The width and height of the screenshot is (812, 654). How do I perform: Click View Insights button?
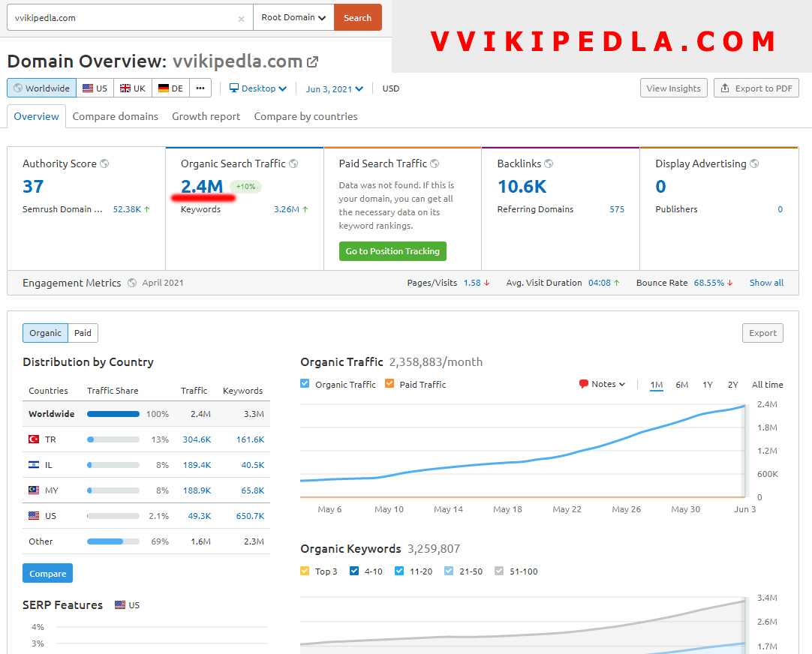click(674, 88)
